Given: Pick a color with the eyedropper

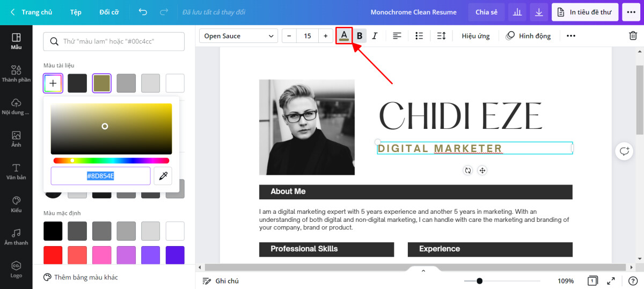Looking at the screenshot, I should [x=163, y=176].
